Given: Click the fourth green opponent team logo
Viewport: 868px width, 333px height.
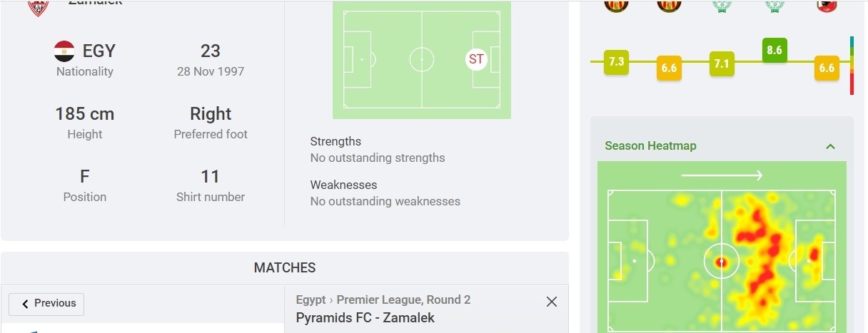Looking at the screenshot, I should pyautogui.click(x=774, y=5).
